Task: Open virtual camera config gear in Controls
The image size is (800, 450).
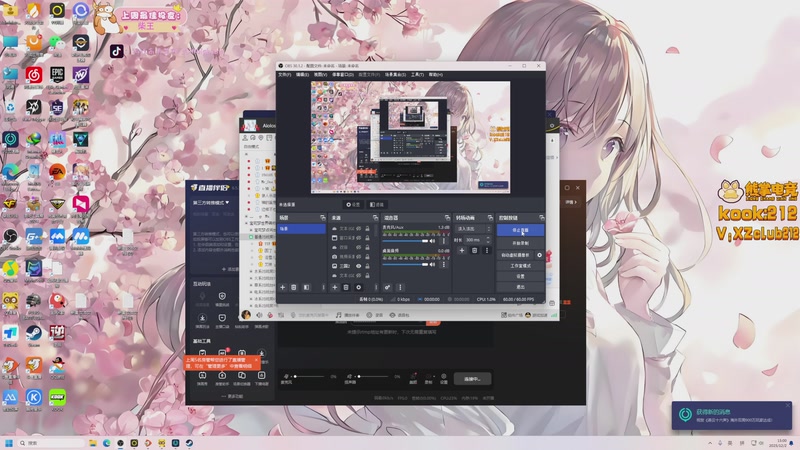Action: click(539, 255)
